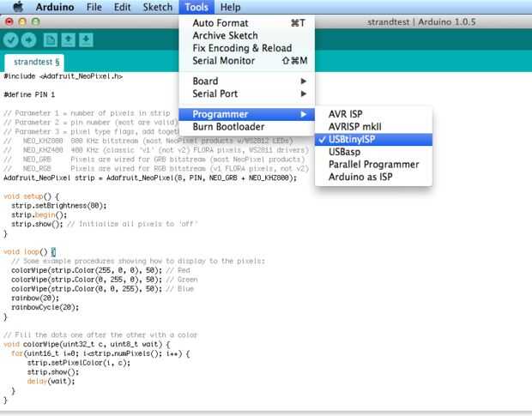Click the '#define PIN 1' code line
This screenshot has width=532, height=416.
click(29, 94)
